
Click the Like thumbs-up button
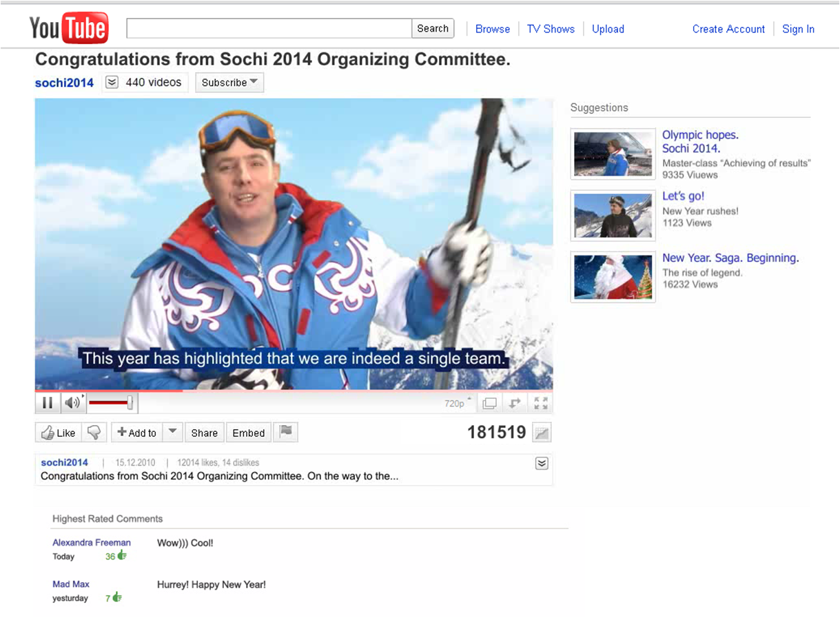[58, 433]
